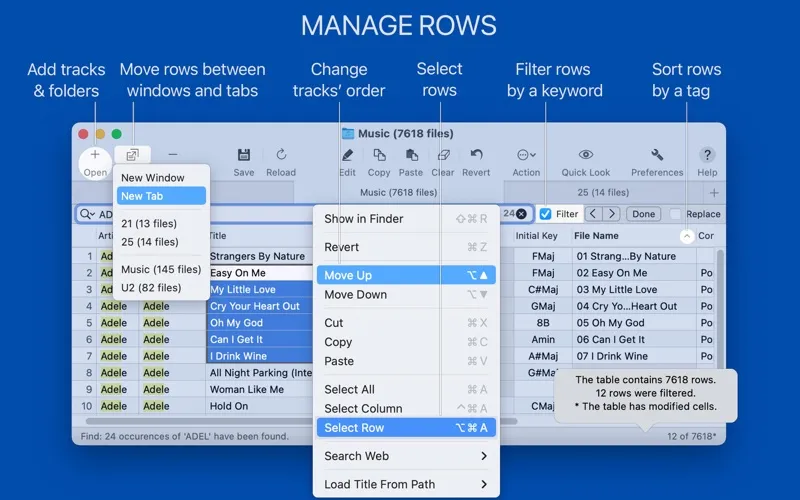Click the Help question mark icon
This screenshot has width=800, height=500.
[x=707, y=155]
